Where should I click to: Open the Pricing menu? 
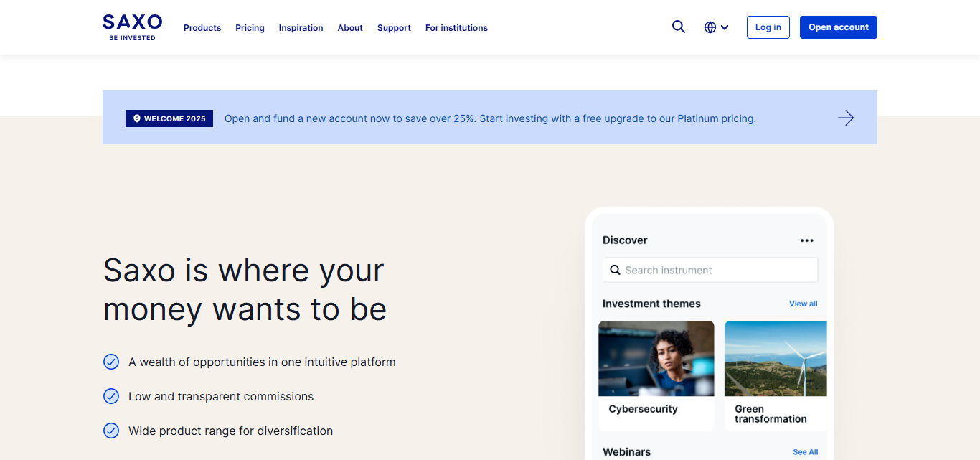pos(250,28)
